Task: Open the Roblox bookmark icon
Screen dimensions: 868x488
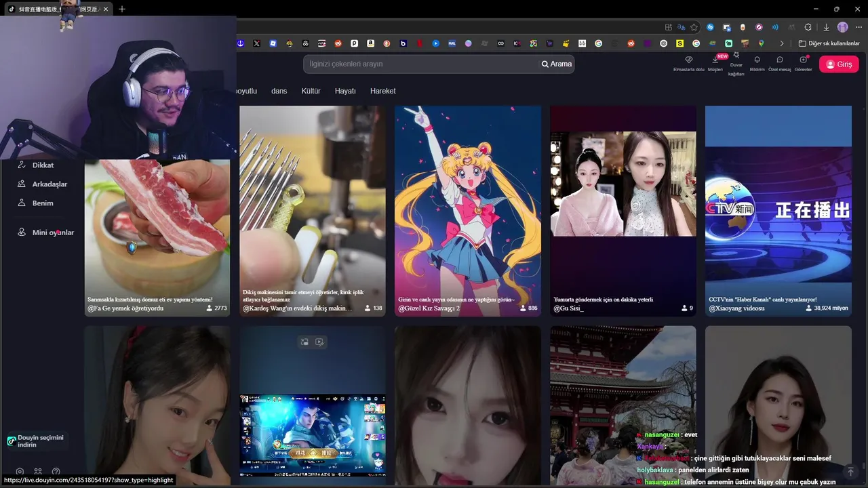Action: click(273, 43)
